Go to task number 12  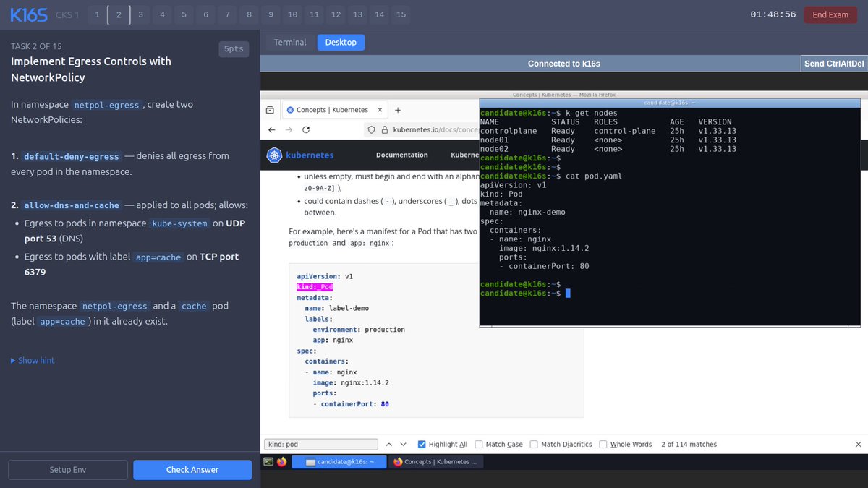pyautogui.click(x=336, y=14)
